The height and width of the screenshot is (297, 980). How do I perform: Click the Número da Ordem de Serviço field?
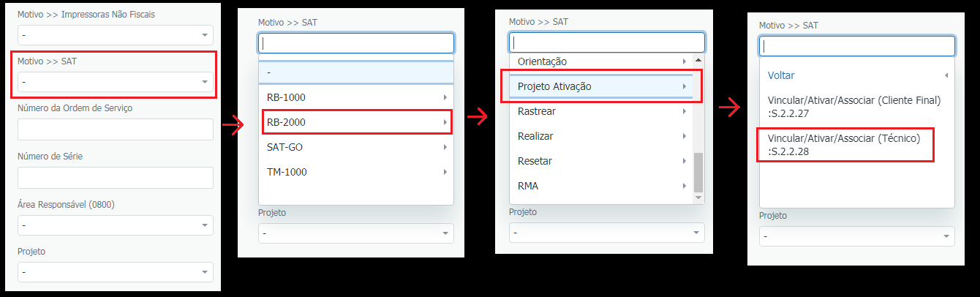(x=115, y=129)
